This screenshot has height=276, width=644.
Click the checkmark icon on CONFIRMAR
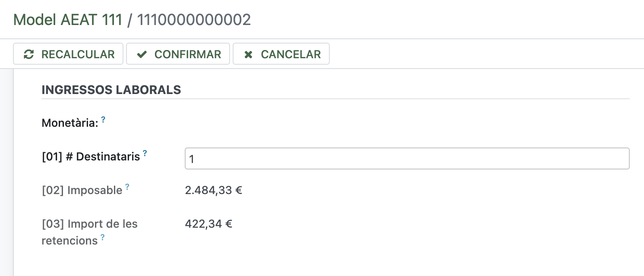[x=142, y=54]
